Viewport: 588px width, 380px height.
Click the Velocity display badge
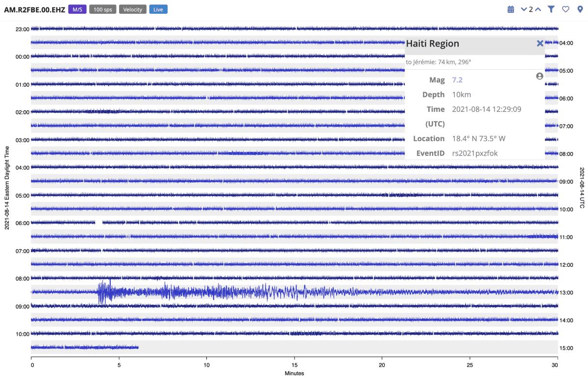pyautogui.click(x=132, y=9)
